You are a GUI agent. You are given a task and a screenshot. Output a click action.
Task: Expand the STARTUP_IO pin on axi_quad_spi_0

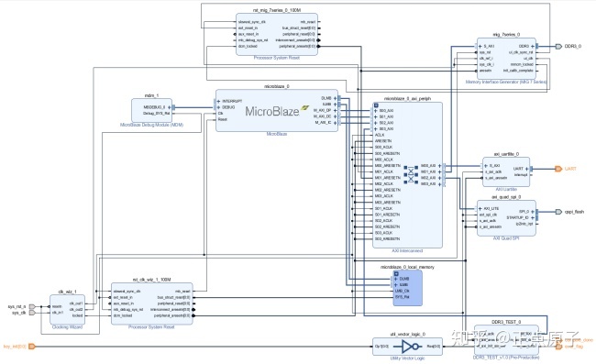click(533, 217)
